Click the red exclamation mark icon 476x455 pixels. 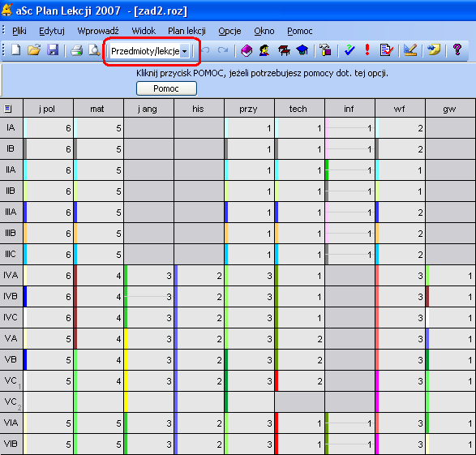point(367,49)
